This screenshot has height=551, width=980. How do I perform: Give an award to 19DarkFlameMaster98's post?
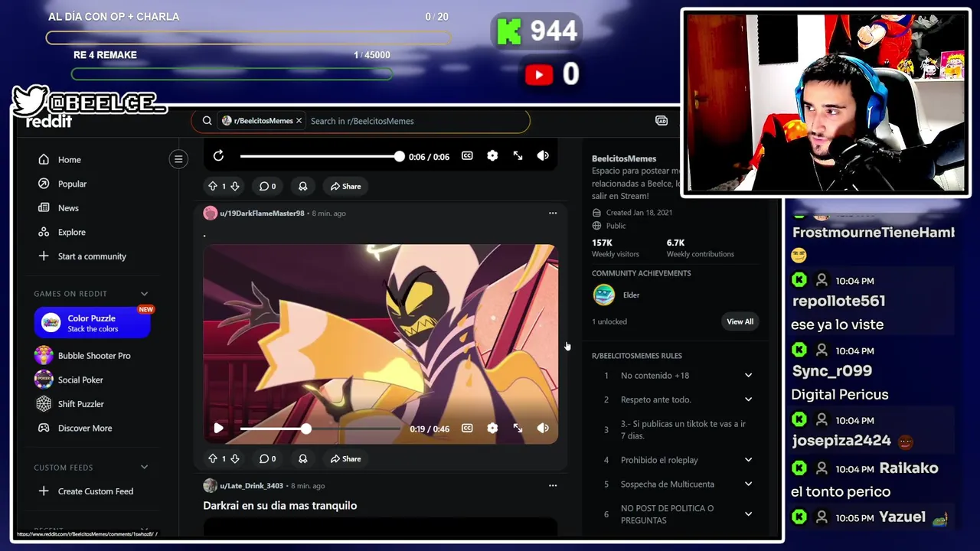point(302,458)
